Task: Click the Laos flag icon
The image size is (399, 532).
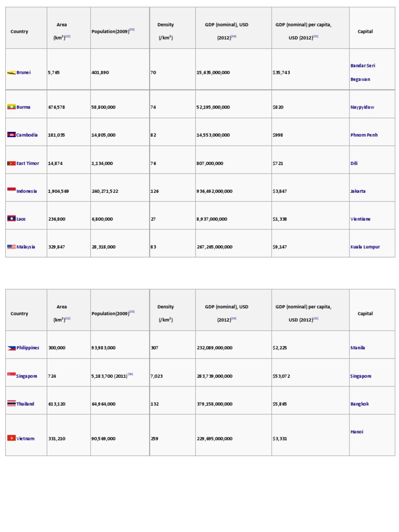Action: pos(11,219)
